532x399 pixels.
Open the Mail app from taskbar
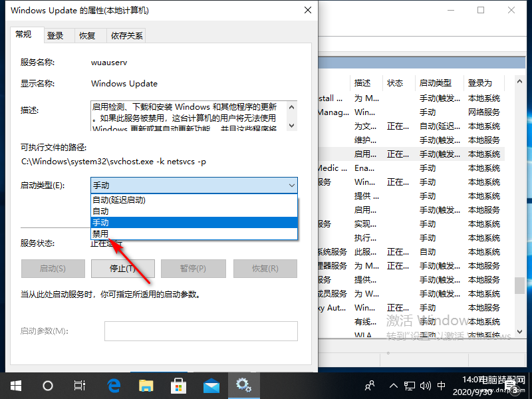point(211,386)
